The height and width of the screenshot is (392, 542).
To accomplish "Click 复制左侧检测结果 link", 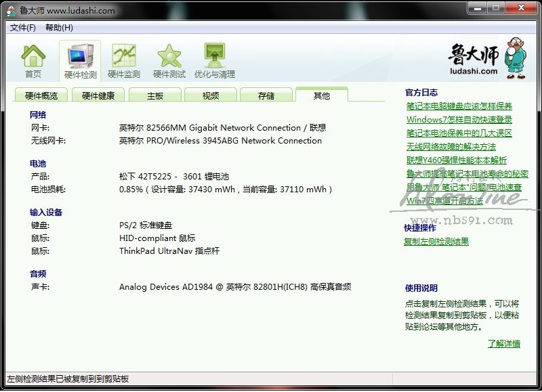I will tap(436, 242).
